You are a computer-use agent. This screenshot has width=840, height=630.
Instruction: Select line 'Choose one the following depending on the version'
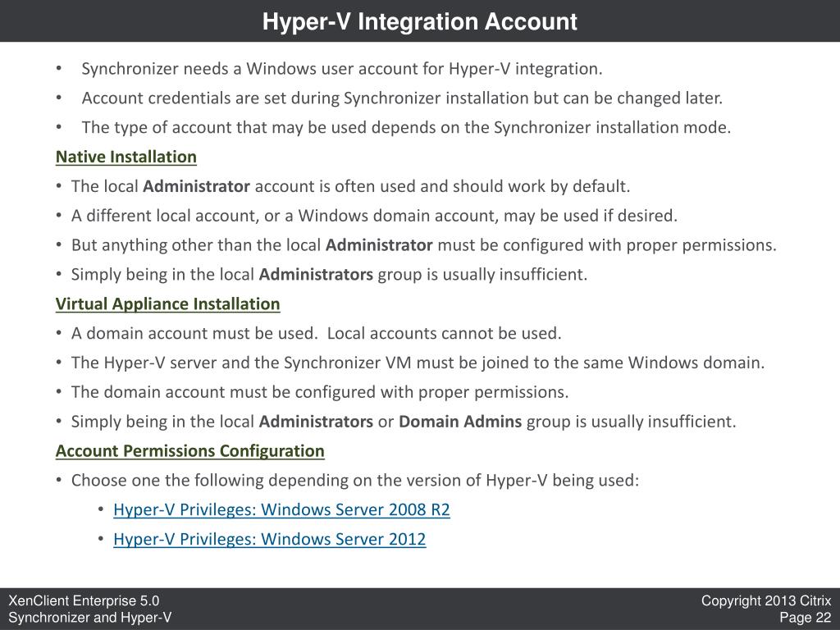tap(355, 481)
